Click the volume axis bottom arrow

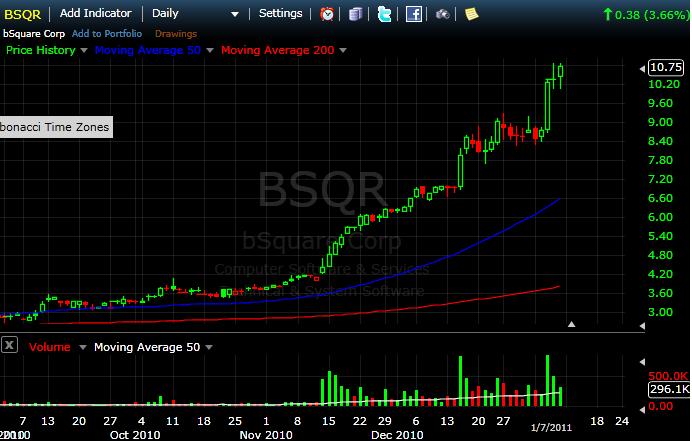(x=643, y=410)
